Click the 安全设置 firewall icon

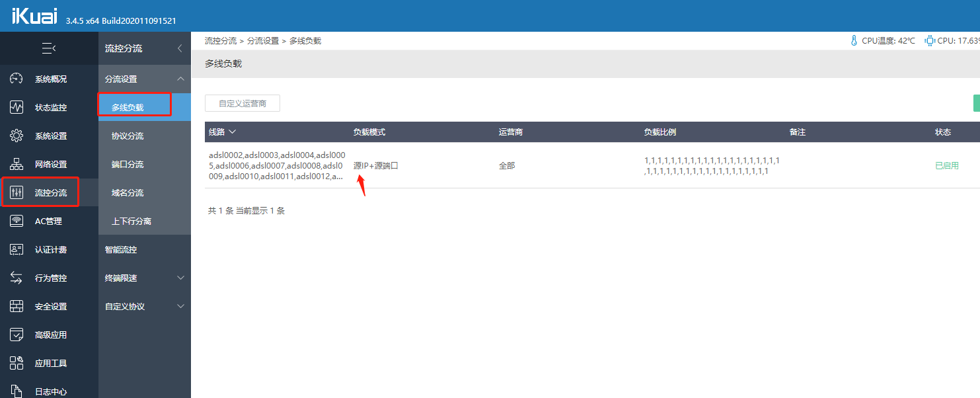pos(17,306)
